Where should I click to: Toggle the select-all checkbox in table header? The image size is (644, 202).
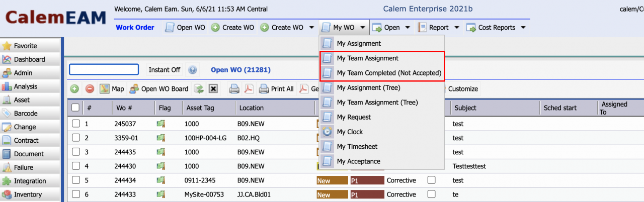point(75,108)
